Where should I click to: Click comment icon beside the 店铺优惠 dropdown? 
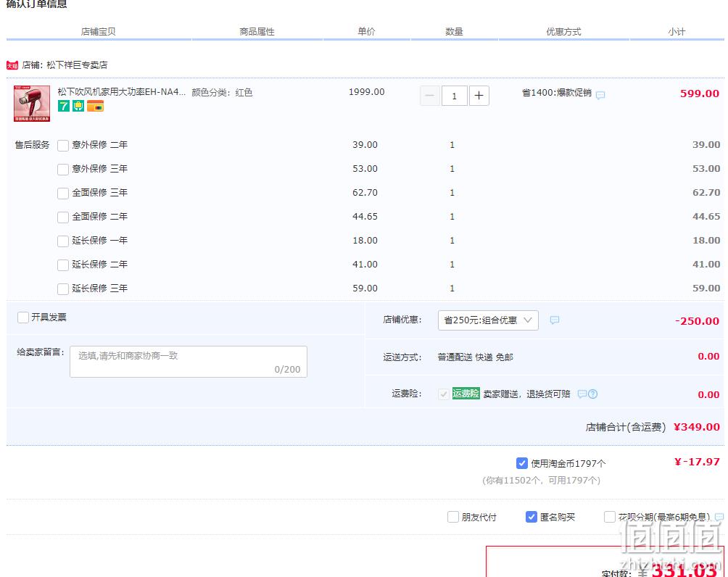click(x=555, y=320)
